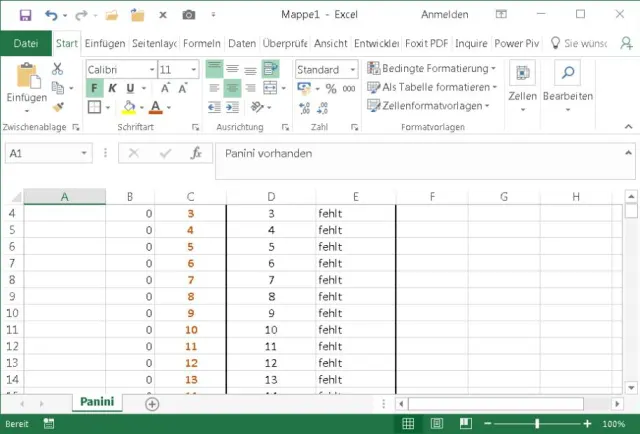The width and height of the screenshot is (640, 434).
Task: Toggle italic formatting
Action: (112, 88)
